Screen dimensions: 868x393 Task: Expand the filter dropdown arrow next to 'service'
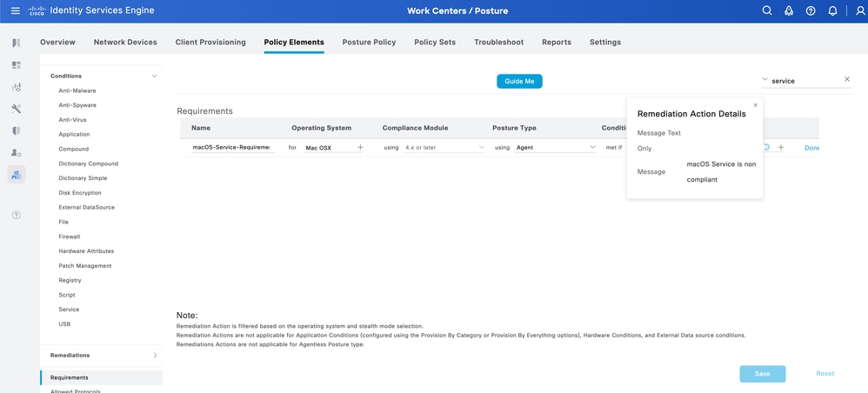pos(765,80)
